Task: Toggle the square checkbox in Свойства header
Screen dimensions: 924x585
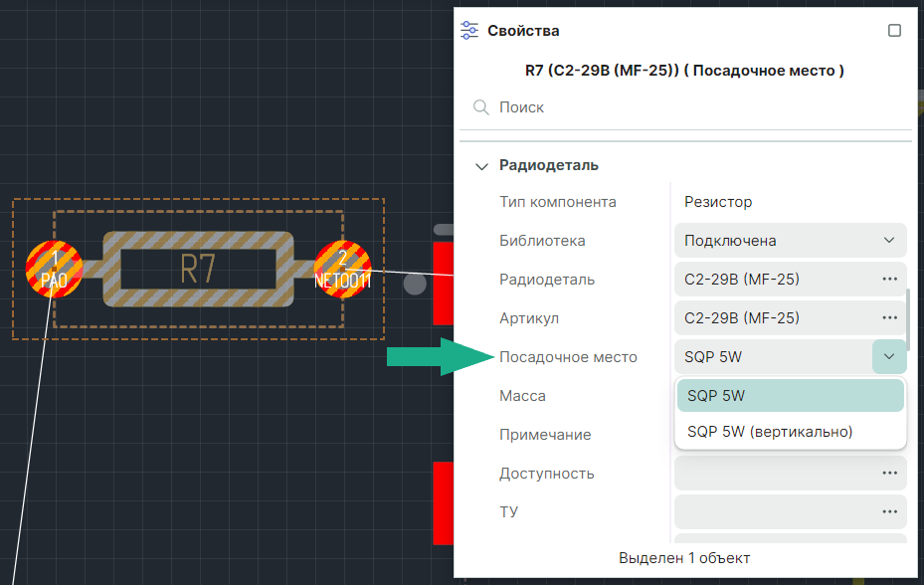Action: (894, 31)
